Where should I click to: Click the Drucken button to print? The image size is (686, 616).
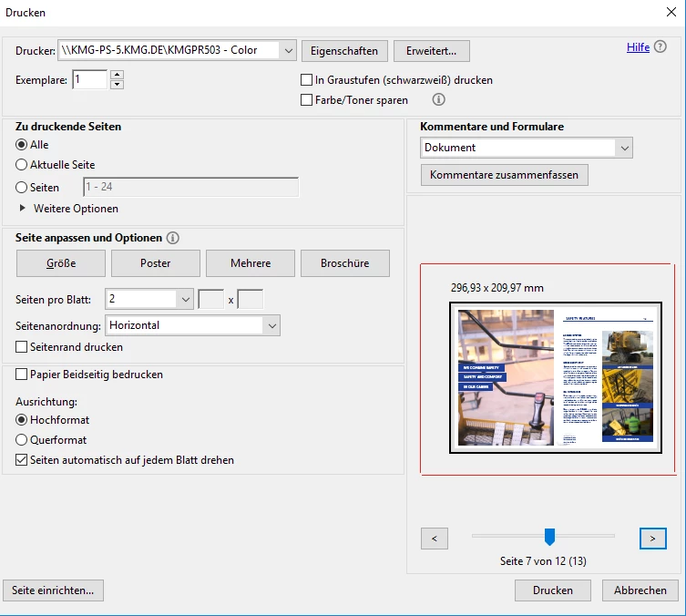pyautogui.click(x=553, y=590)
